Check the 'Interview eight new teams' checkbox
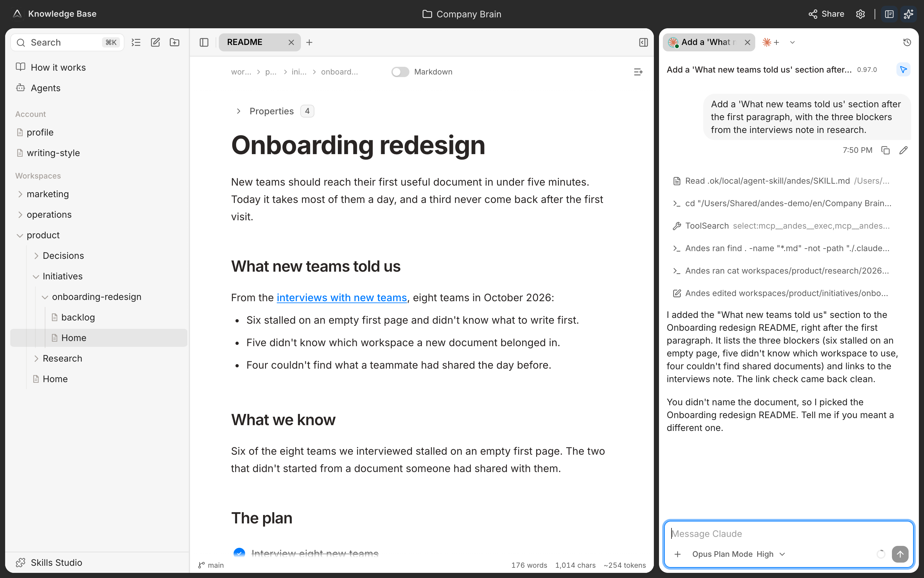924x578 pixels. [x=239, y=553]
